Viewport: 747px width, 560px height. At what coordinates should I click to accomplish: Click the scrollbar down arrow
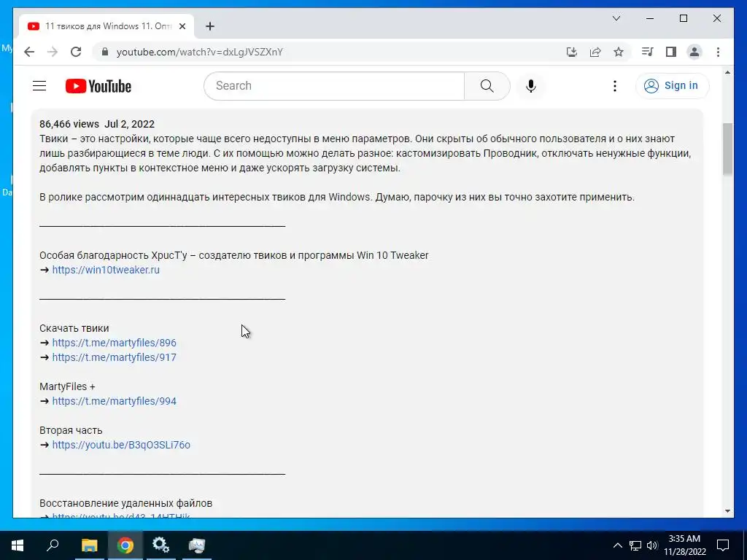pyautogui.click(x=727, y=511)
